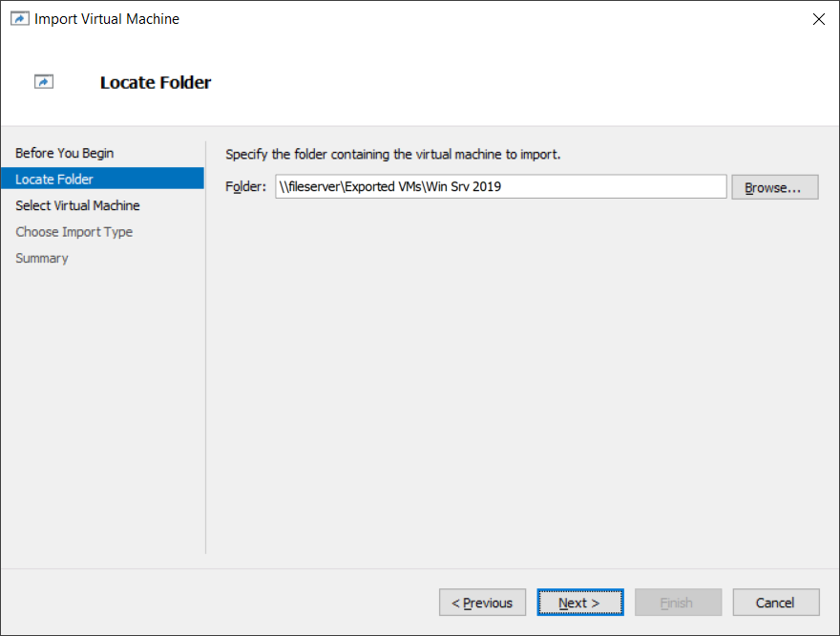Click the greyed-out Finish button
840x636 pixels.
(x=677, y=603)
